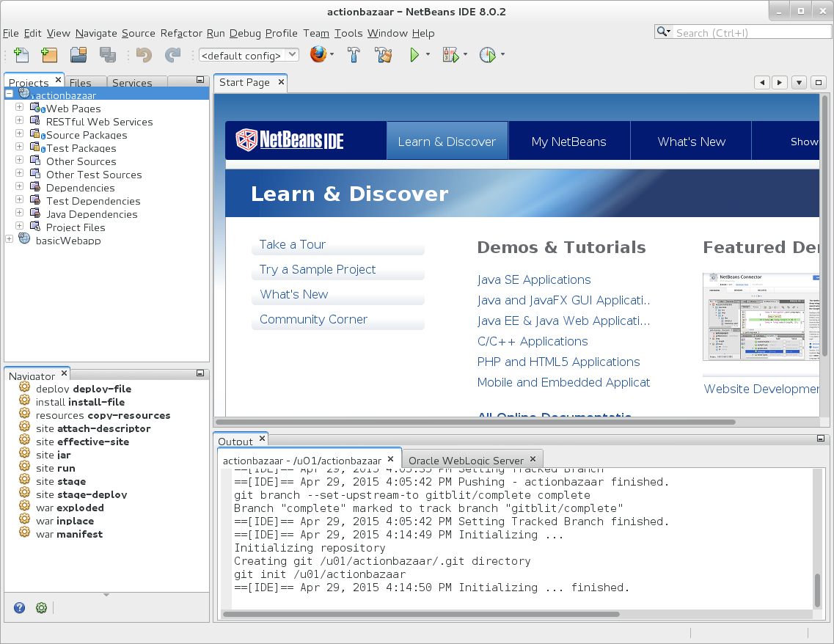Image resolution: width=834 pixels, height=644 pixels.
Task: Run the project with the green arrow
Action: coord(413,54)
